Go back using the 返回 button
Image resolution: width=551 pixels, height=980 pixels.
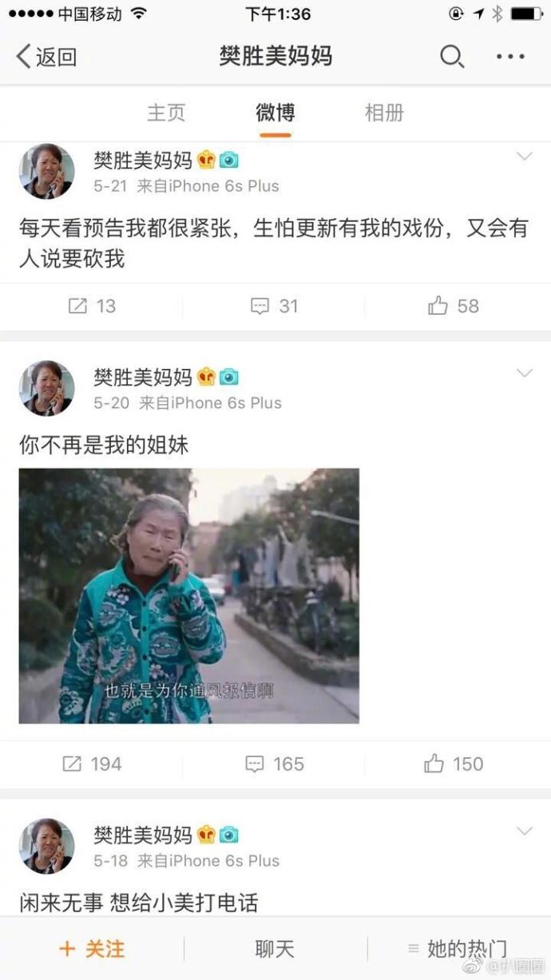click(46, 57)
